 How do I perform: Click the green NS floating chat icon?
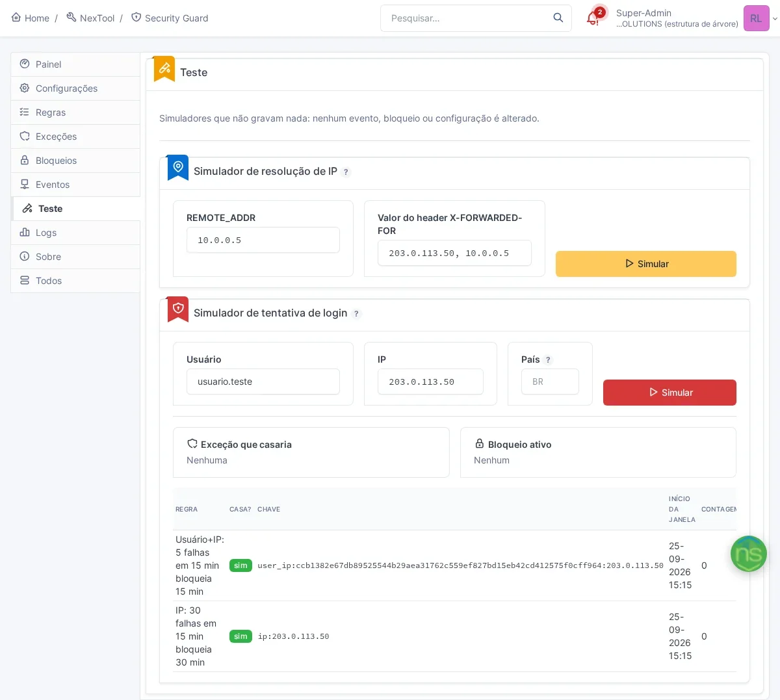[749, 554]
